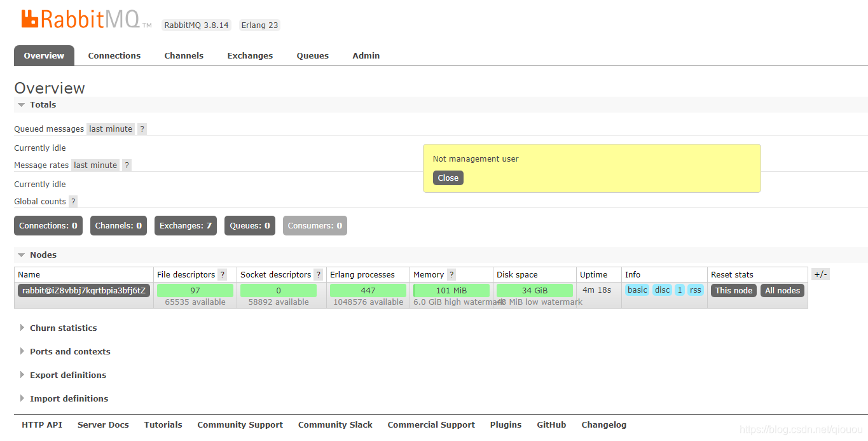This screenshot has height=441, width=868.
Task: Click Erlang processes bar showing 447
Action: point(368,290)
